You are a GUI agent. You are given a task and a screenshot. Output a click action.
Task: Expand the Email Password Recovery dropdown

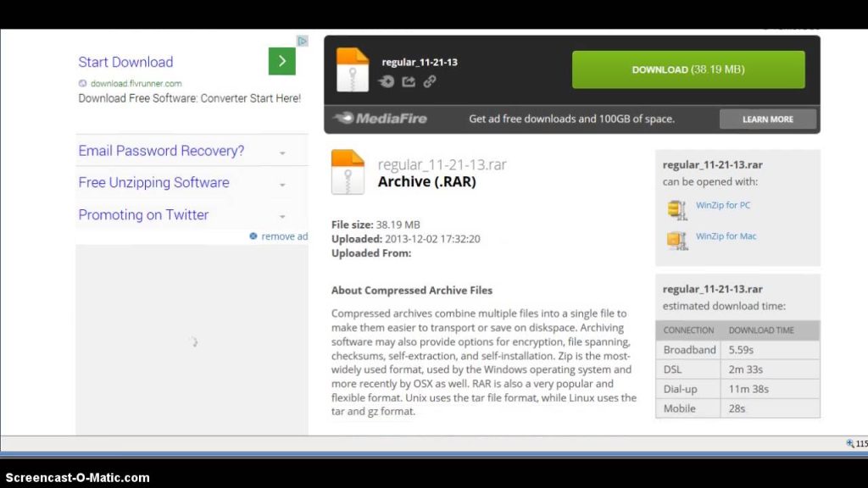[x=283, y=150]
